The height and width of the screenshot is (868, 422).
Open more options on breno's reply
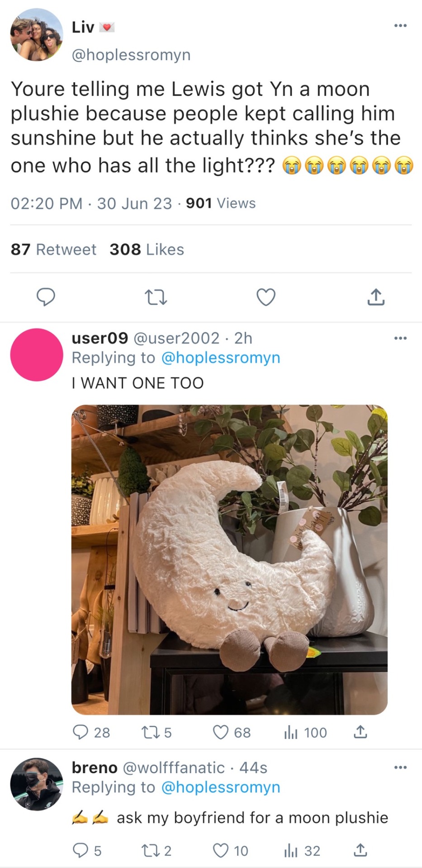click(x=400, y=767)
